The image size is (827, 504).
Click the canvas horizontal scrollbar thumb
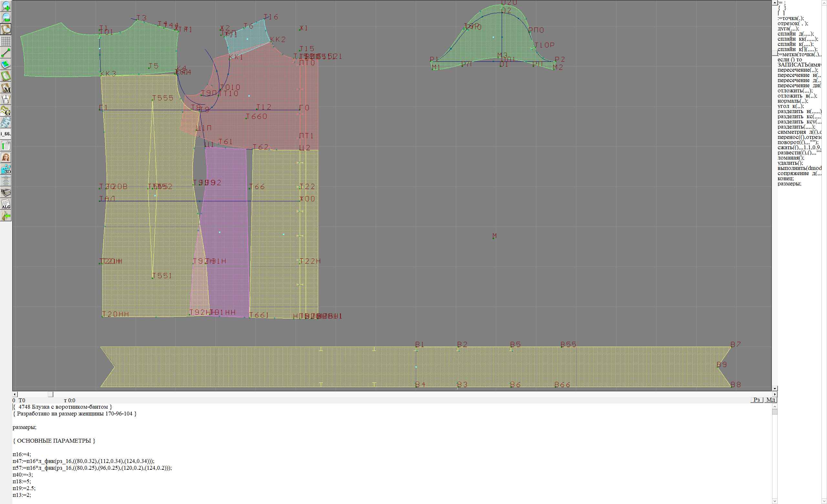50,394
